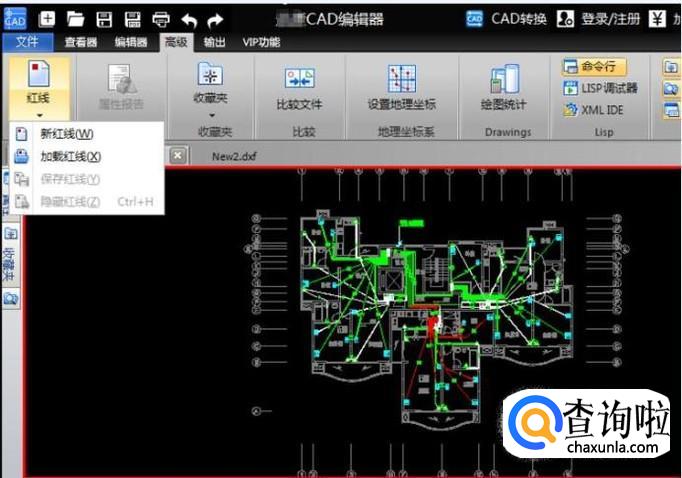This screenshot has width=682, height=478.
Task: Open CAD转换 converter
Action: 507,19
